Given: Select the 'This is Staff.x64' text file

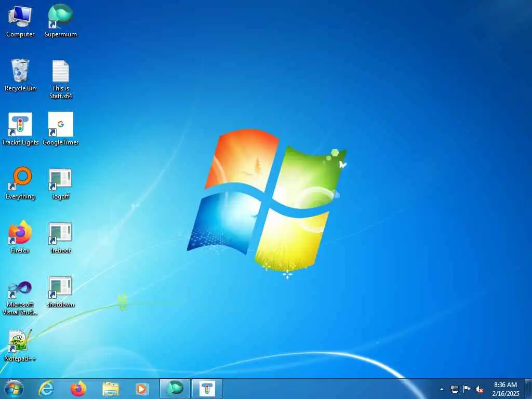Looking at the screenshot, I should (x=61, y=79).
